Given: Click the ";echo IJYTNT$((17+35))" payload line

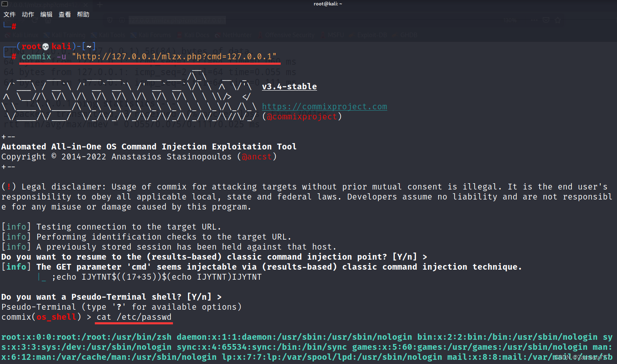Looking at the screenshot, I should (x=157, y=277).
